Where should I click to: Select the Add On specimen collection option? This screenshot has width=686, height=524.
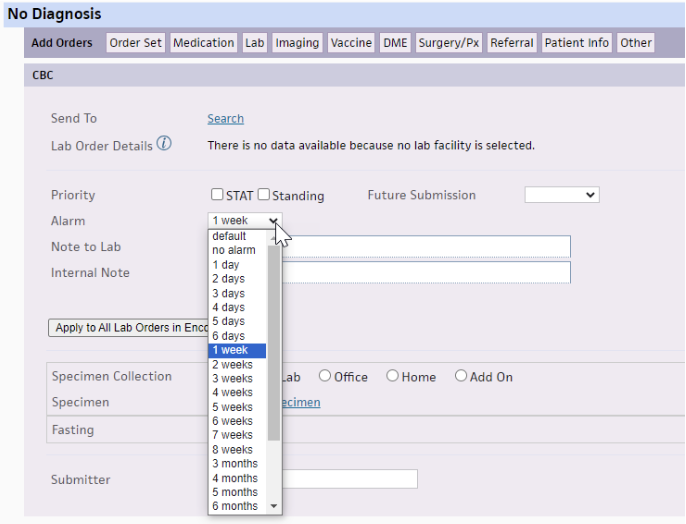461,376
